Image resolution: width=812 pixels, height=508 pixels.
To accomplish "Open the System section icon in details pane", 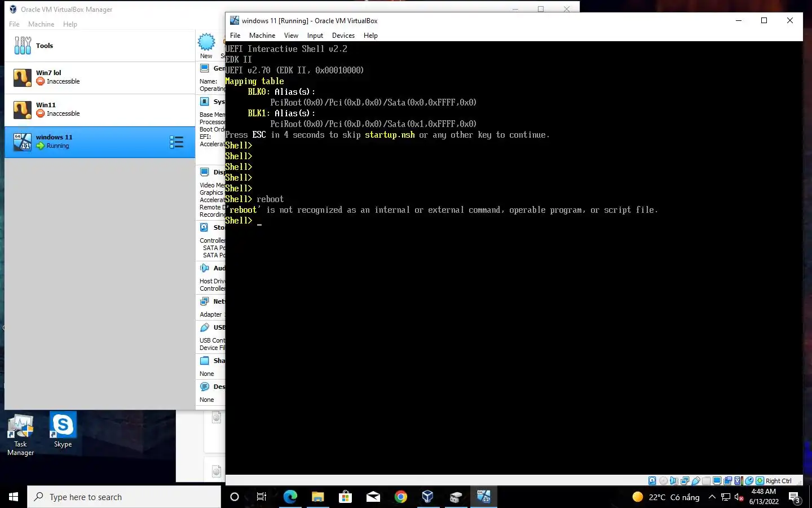I will pyautogui.click(x=205, y=102).
